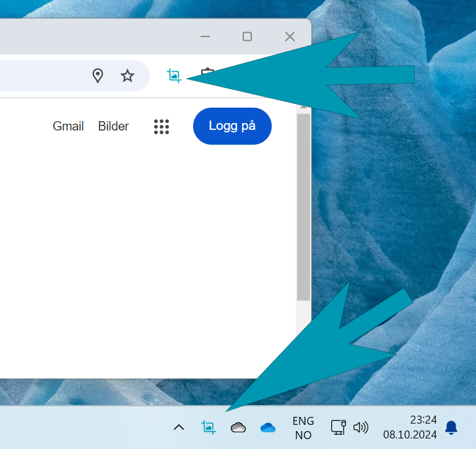Click the screenshot extension icon in browser toolbar
This screenshot has height=449, width=476.
174,76
